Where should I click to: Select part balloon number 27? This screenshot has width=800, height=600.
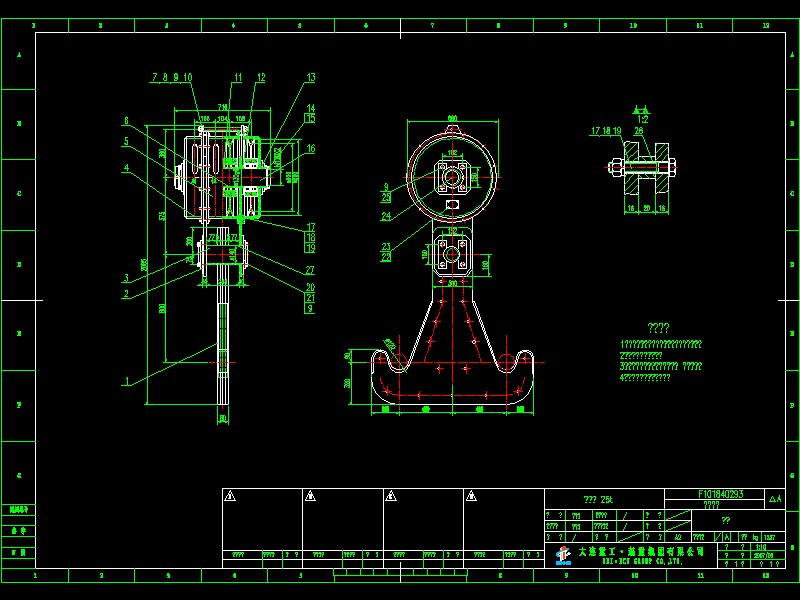310,270
